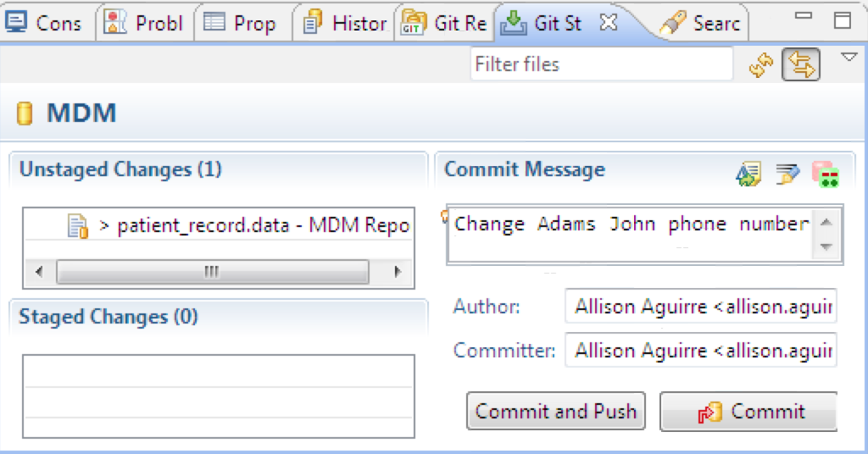Select the patient_record.data file in Unstaged Changes
The image size is (868, 454).
[238, 225]
